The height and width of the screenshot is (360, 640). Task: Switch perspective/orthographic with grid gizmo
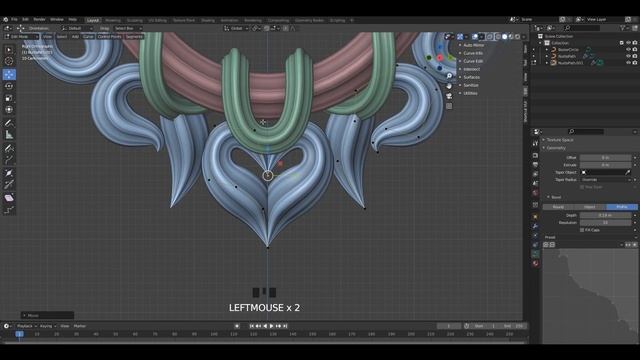coord(449,106)
